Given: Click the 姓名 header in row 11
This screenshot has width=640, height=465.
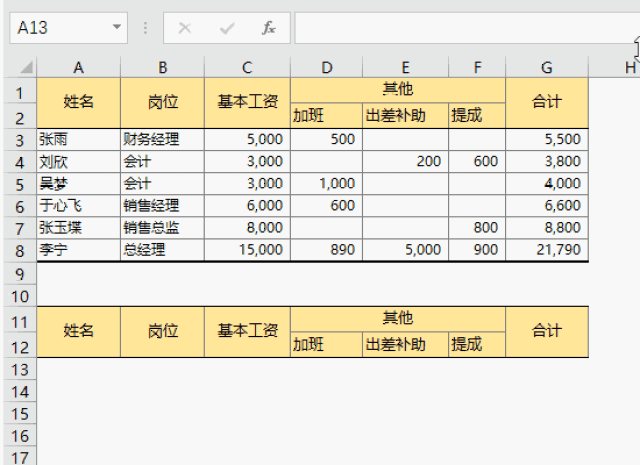Looking at the screenshot, I should [x=78, y=332].
